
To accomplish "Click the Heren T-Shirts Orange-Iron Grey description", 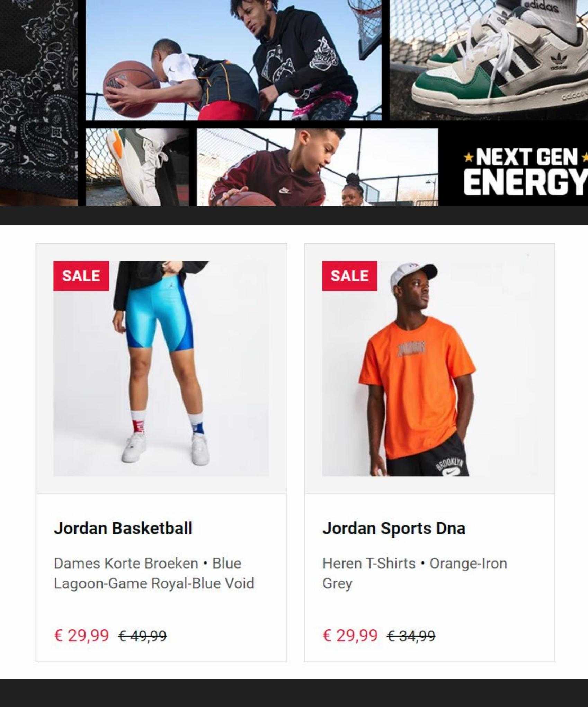I will 415,573.
